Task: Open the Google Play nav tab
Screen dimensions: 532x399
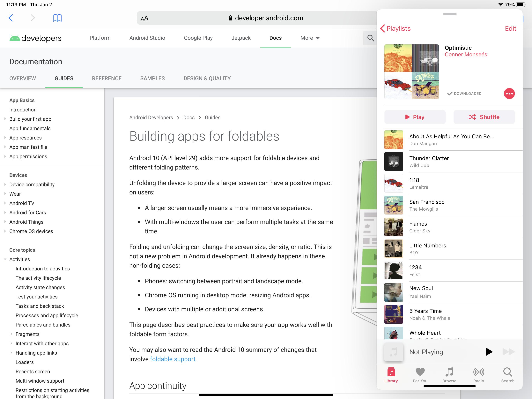Action: pyautogui.click(x=198, y=38)
